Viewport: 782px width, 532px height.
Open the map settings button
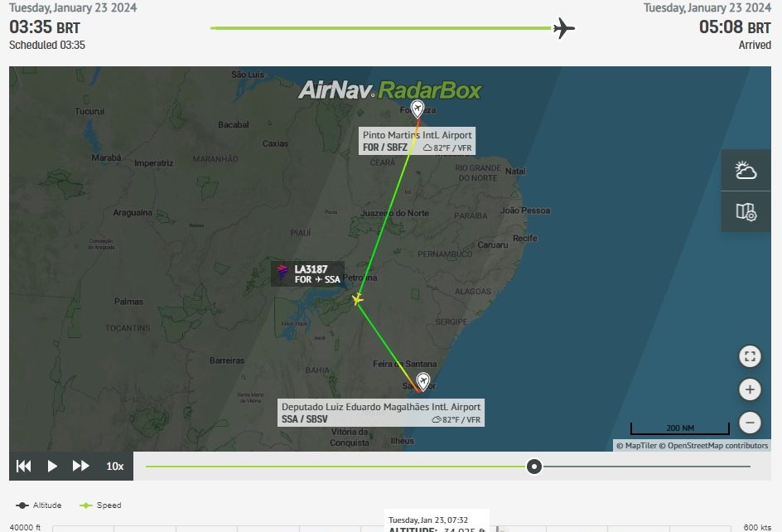[746, 211]
